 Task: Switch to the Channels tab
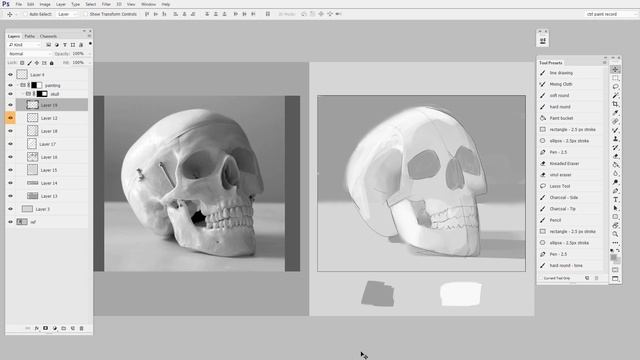[48, 36]
